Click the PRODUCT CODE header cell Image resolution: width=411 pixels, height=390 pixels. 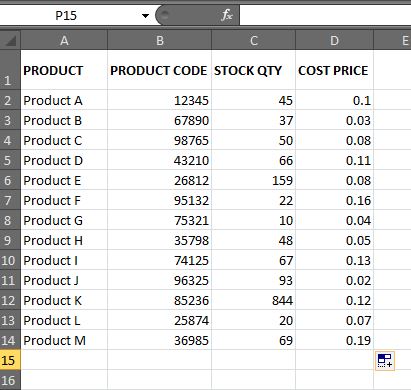click(159, 70)
